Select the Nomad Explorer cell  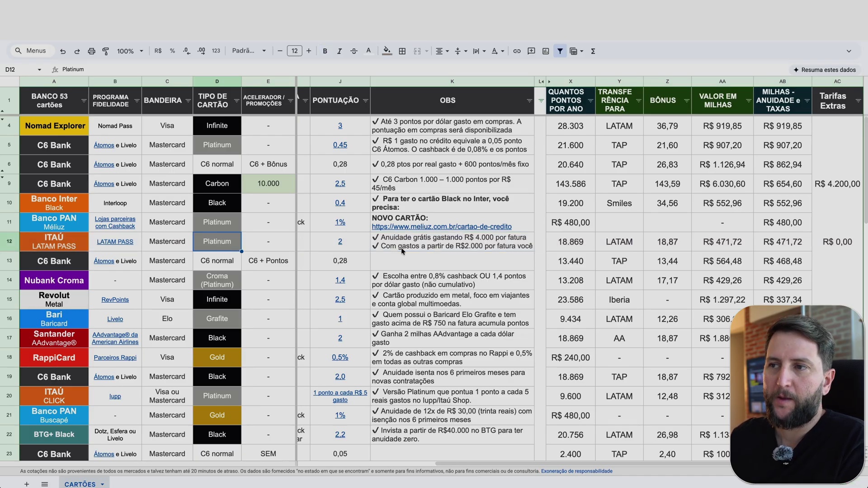(x=54, y=126)
